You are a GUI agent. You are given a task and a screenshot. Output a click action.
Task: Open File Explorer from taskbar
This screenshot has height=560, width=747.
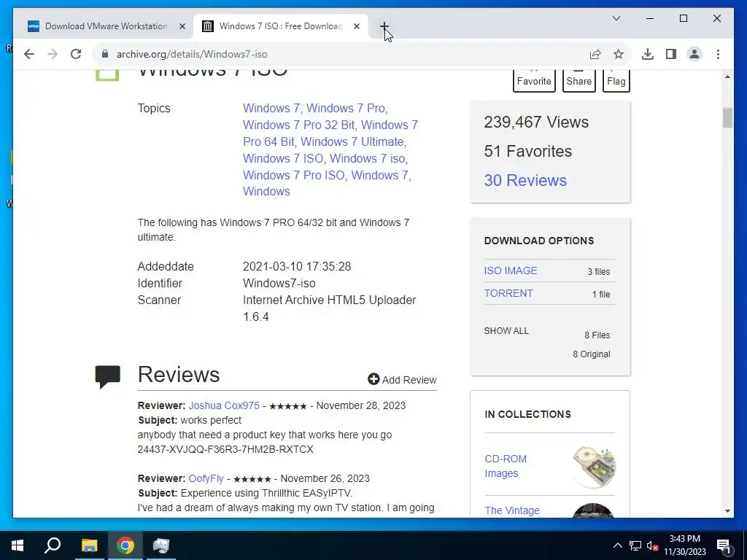tap(89, 545)
